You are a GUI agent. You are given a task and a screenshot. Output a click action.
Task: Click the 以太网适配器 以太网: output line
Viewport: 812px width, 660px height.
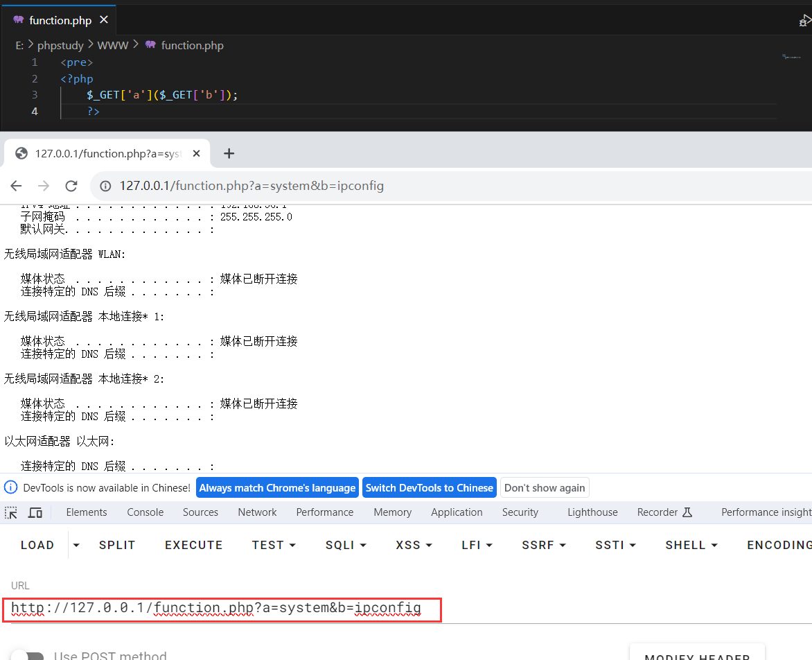59,442
